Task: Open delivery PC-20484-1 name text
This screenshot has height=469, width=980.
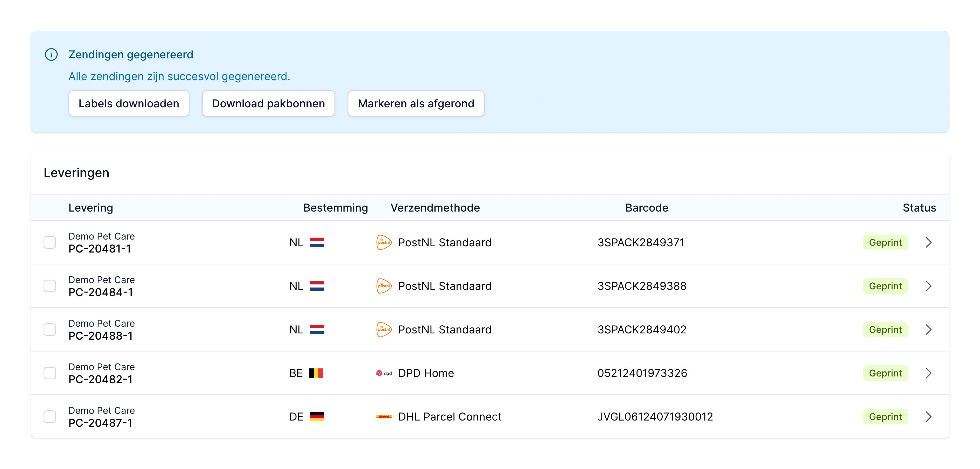Action: tap(101, 292)
